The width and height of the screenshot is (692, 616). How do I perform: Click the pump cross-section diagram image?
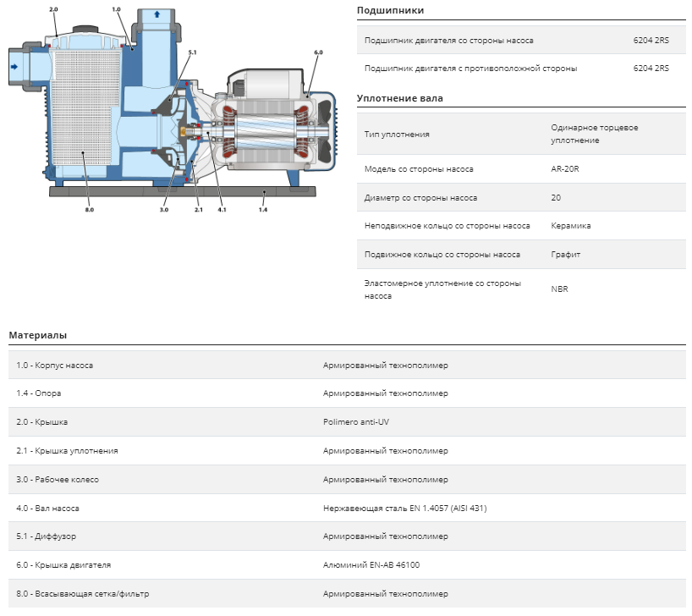(173, 109)
